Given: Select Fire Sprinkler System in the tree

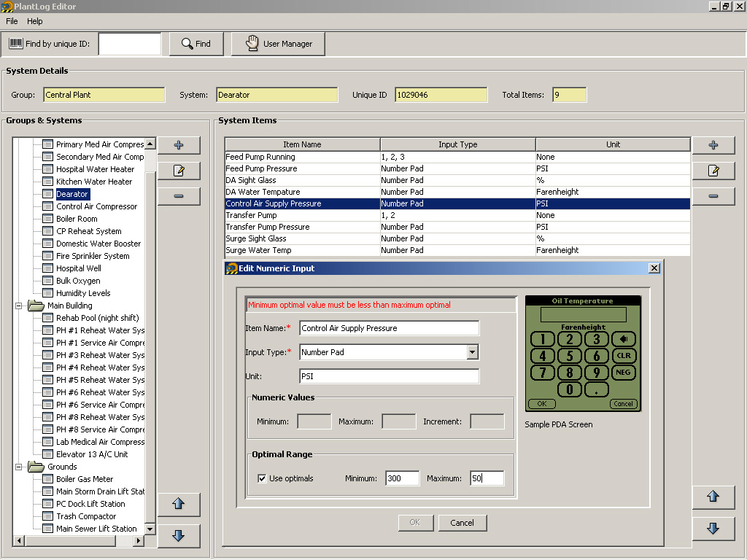Looking at the screenshot, I should tap(93, 256).
